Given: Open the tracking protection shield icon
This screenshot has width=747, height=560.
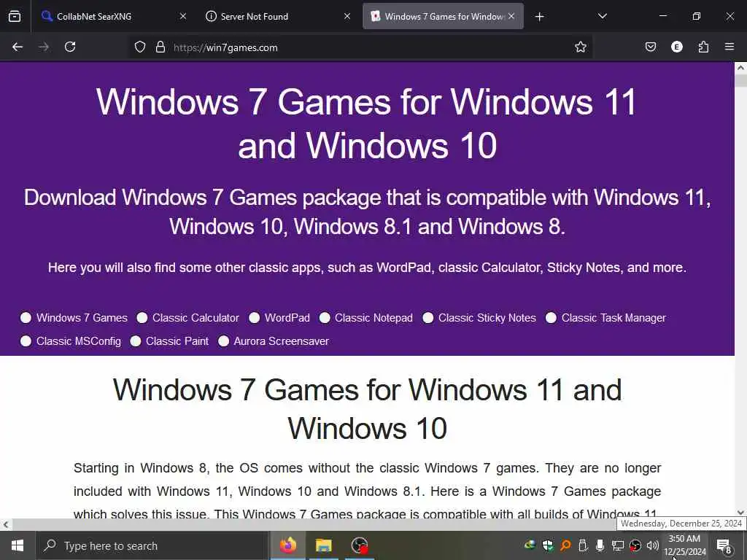Looking at the screenshot, I should 139,47.
